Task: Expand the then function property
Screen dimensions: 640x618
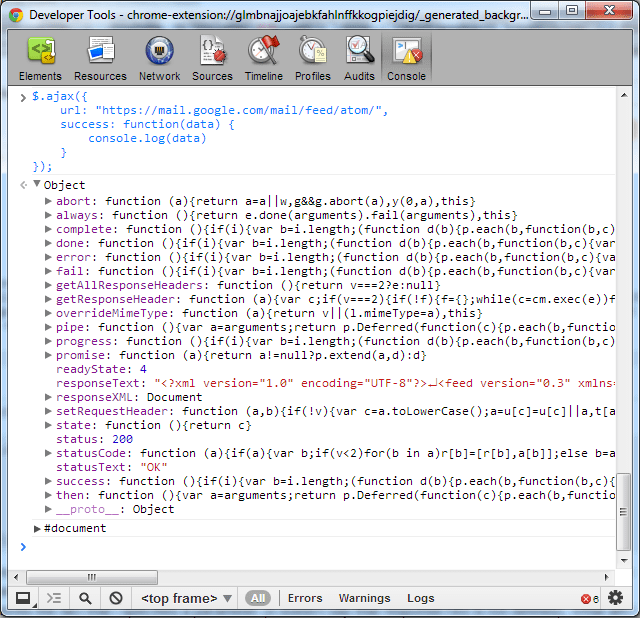Action: (x=48, y=495)
